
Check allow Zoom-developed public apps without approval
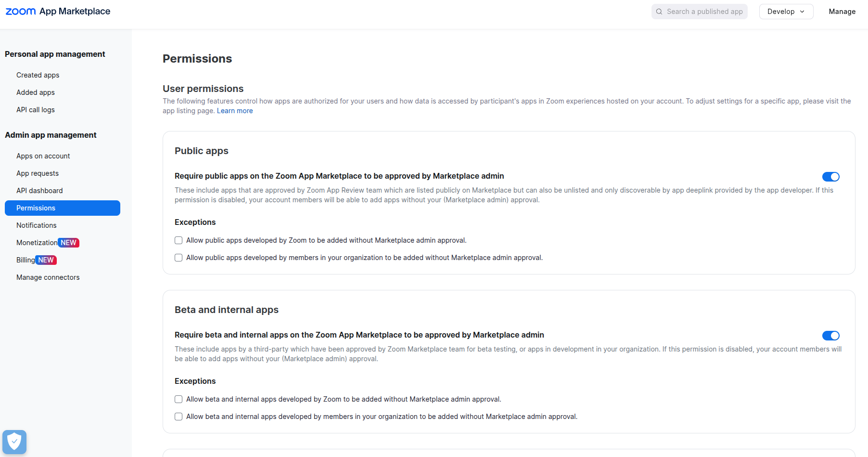click(x=179, y=240)
